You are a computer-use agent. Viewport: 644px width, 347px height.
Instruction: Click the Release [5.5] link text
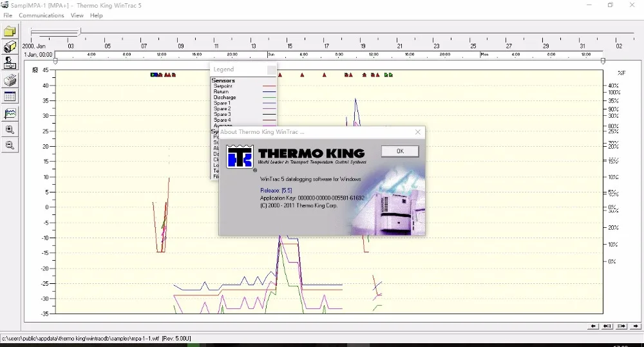276,190
